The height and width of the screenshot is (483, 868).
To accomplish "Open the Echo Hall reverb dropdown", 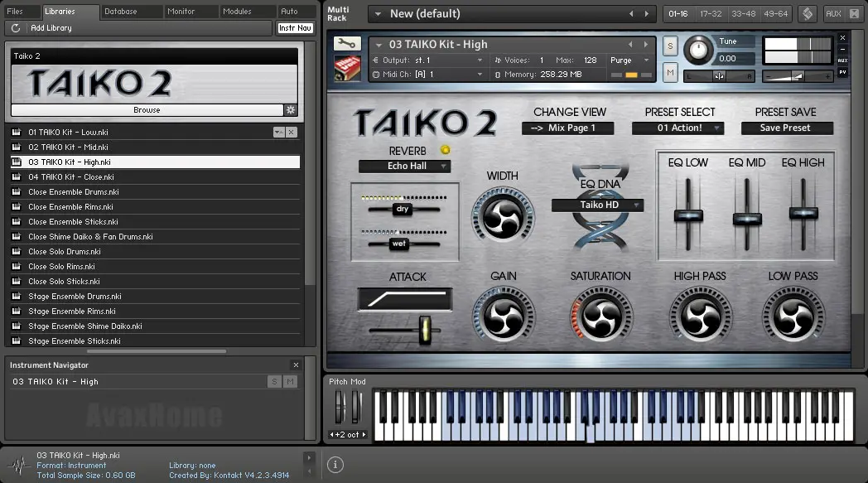I will point(405,166).
